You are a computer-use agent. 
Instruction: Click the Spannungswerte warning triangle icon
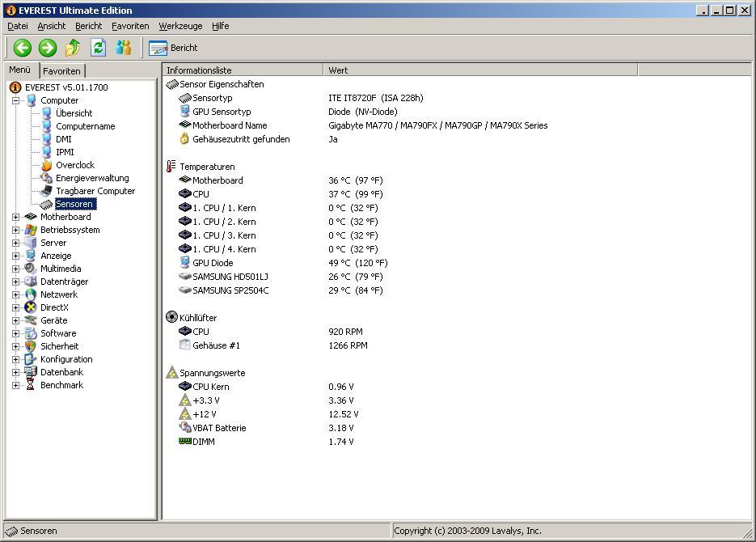(171, 372)
